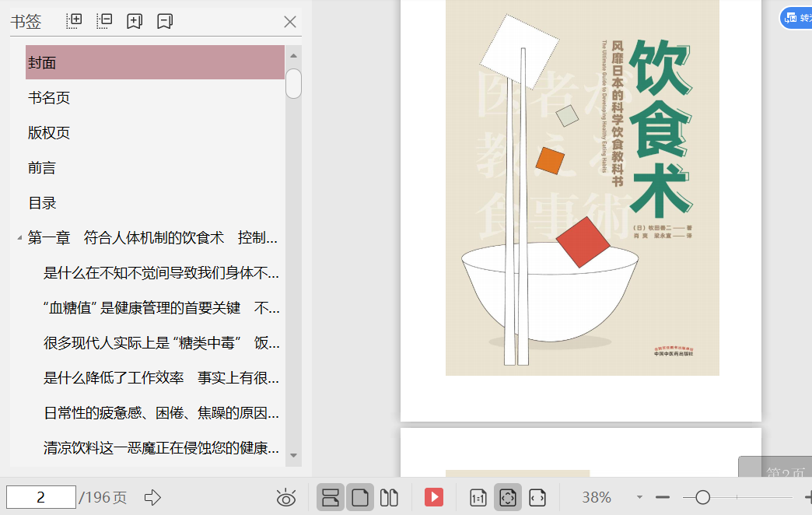Toggle eye protection mode
The image size is (812, 515).
click(286, 497)
